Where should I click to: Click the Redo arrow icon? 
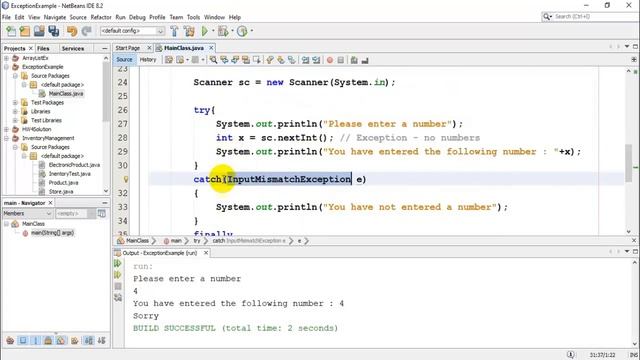coord(86,31)
